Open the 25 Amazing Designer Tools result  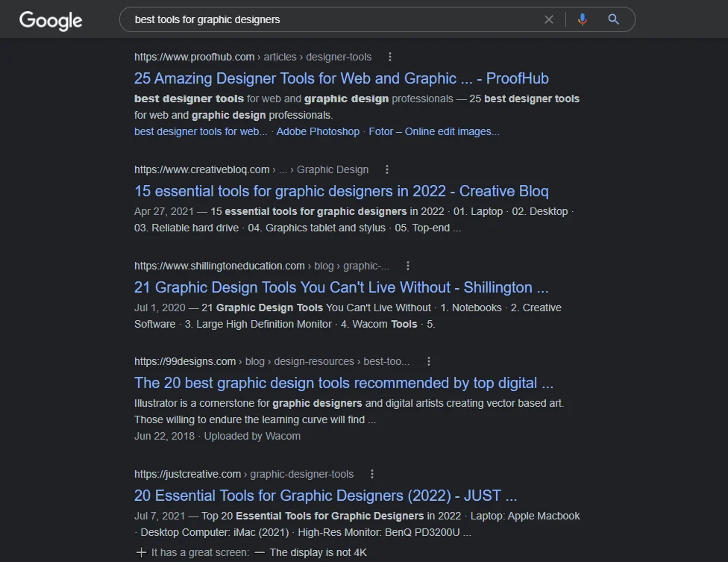point(341,78)
